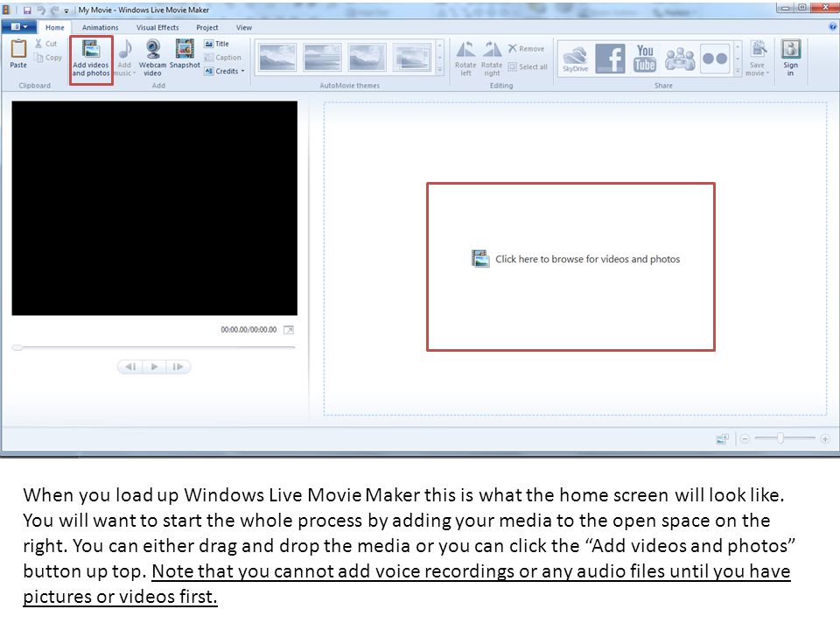The width and height of the screenshot is (840, 630).
Task: Open the Visual Effects tab
Action: click(157, 27)
